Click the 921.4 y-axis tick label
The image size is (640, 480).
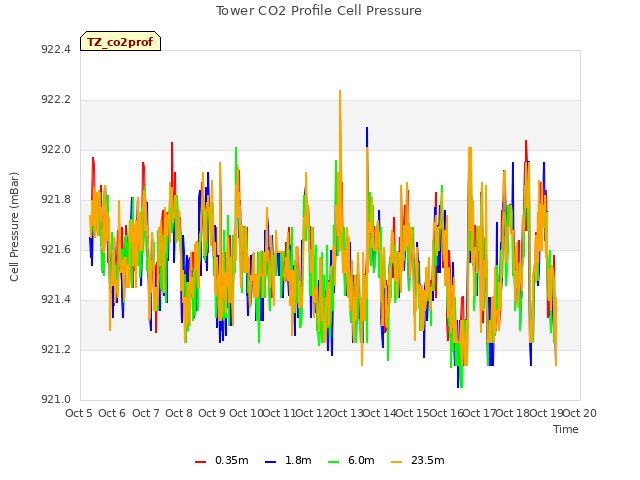pyautogui.click(x=56, y=300)
